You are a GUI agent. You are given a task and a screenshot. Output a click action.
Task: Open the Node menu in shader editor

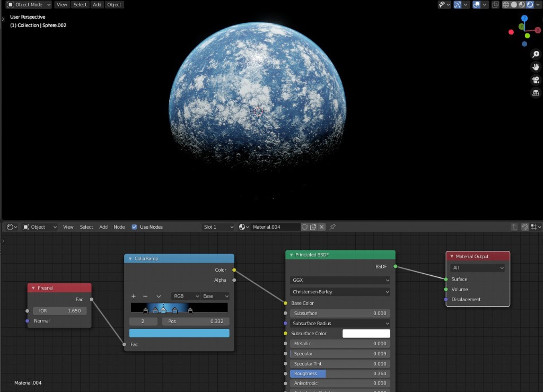point(119,227)
